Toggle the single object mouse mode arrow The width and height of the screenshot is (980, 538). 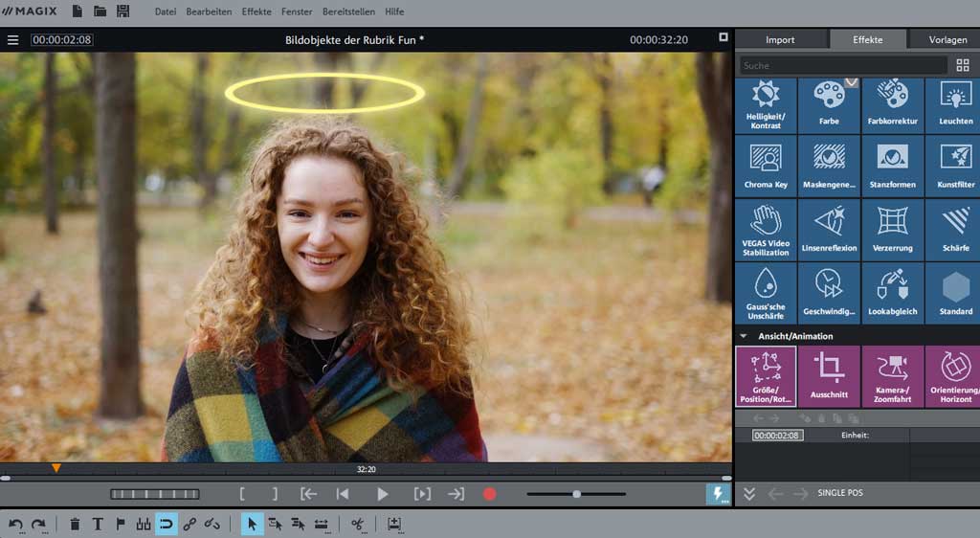(252, 524)
